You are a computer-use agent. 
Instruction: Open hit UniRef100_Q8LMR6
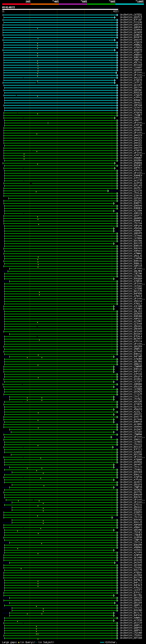click(x=131, y=361)
